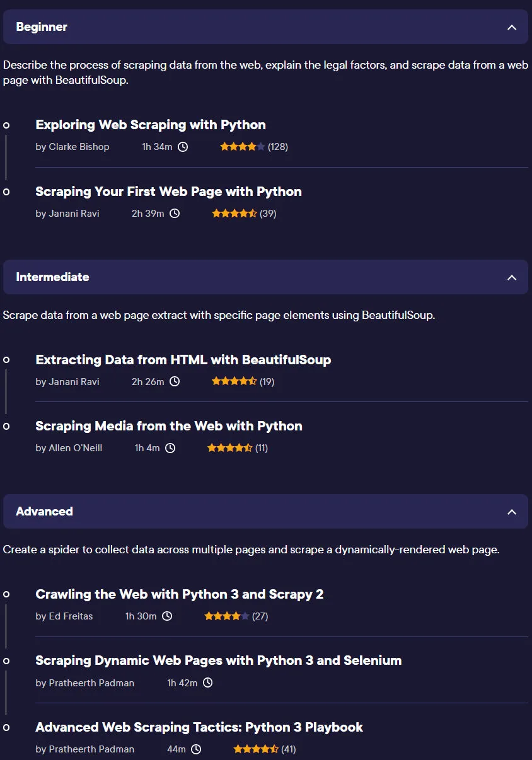Click author name 'by Allen O'Neill'

tap(69, 448)
